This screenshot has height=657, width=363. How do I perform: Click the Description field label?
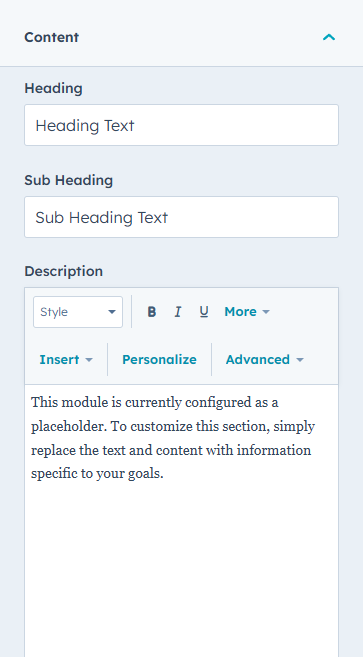pyautogui.click(x=64, y=272)
